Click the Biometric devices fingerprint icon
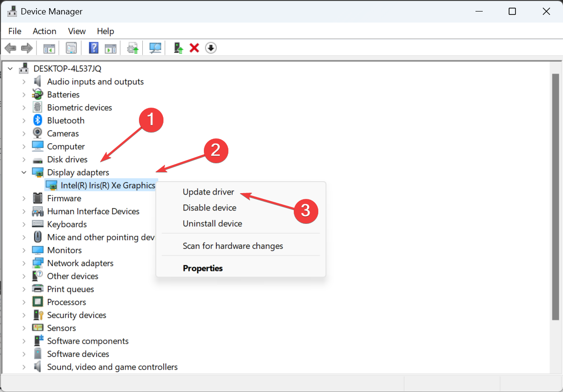This screenshot has height=392, width=563. pyautogui.click(x=38, y=107)
